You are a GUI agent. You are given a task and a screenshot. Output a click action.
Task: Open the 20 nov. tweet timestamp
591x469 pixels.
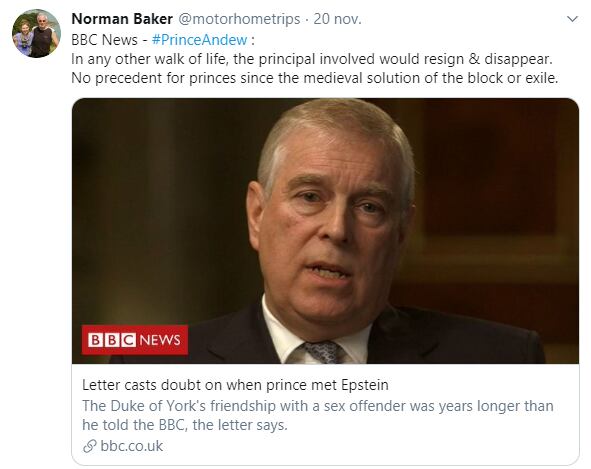[337, 19]
